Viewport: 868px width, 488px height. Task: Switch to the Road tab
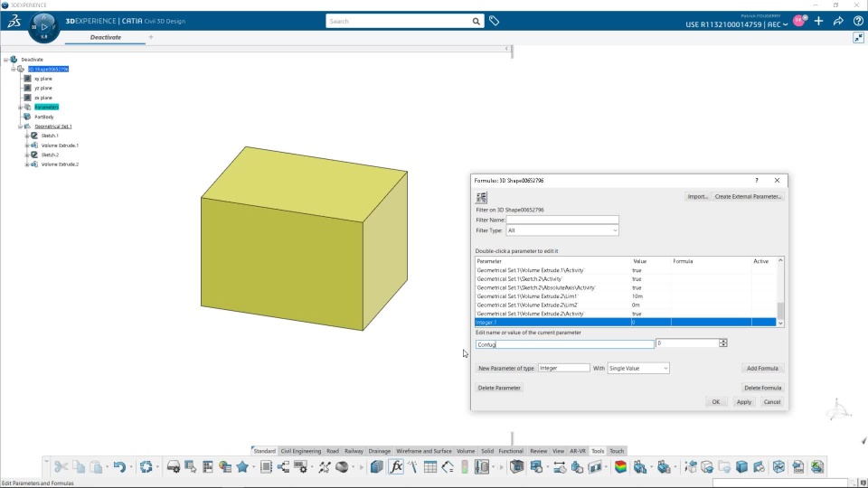(x=333, y=451)
